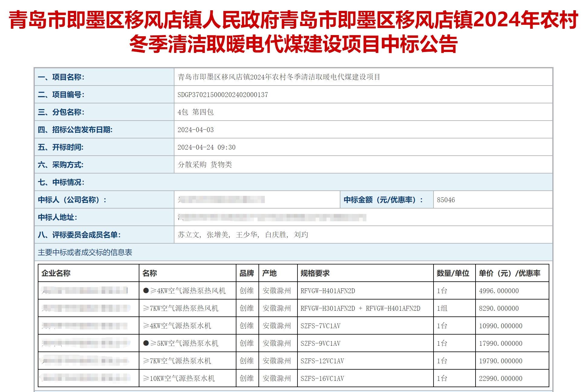The width and height of the screenshot is (588, 392).
Task: Click unit price 17990.000000
Action: pos(501,343)
